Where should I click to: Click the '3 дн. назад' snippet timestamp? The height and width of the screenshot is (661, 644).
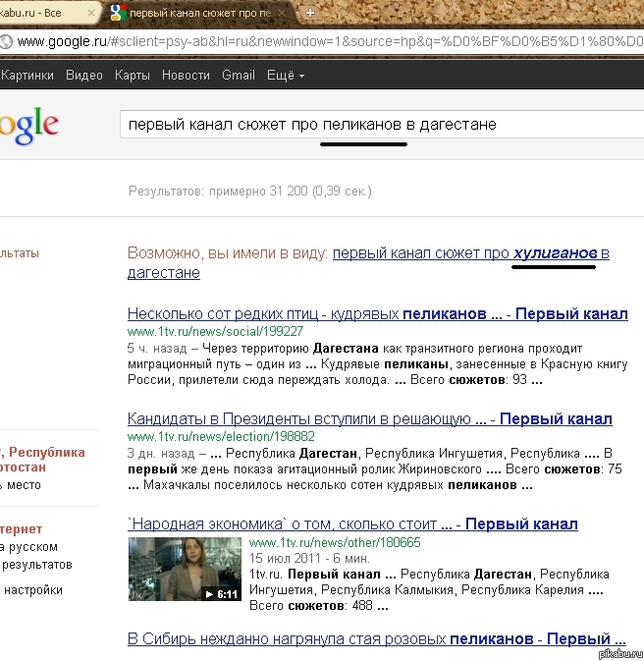(x=161, y=454)
